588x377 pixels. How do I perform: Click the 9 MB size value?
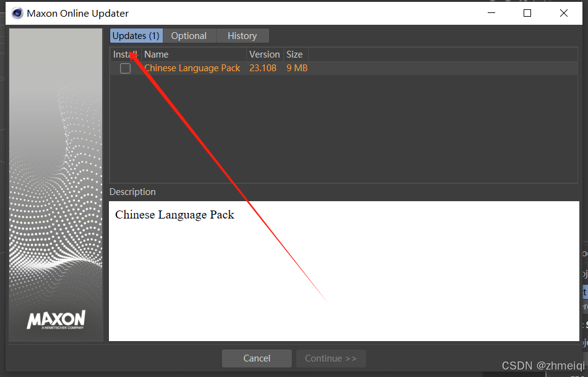pos(297,68)
